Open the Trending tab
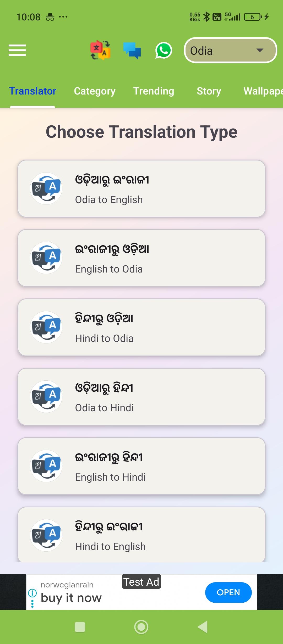Screen dimensions: 283x644 [154, 91]
